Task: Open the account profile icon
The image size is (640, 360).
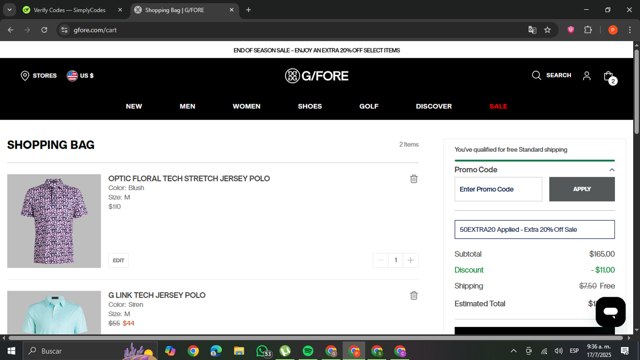Action: pos(587,76)
